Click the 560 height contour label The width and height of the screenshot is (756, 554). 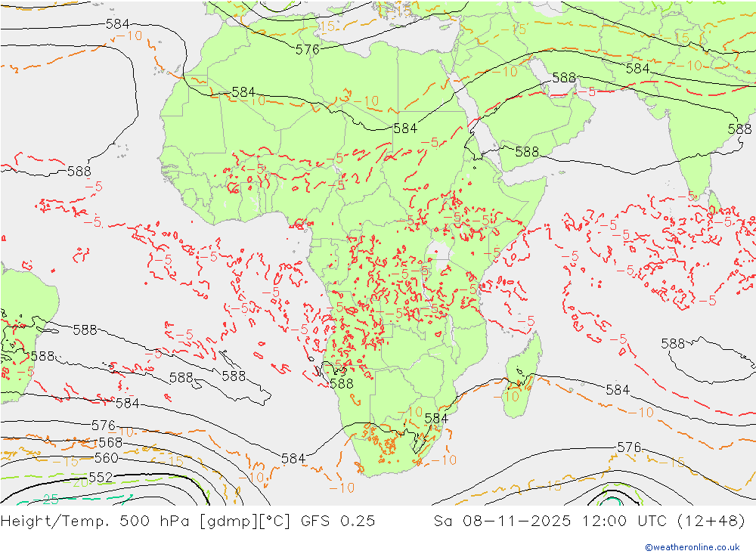click(106, 457)
